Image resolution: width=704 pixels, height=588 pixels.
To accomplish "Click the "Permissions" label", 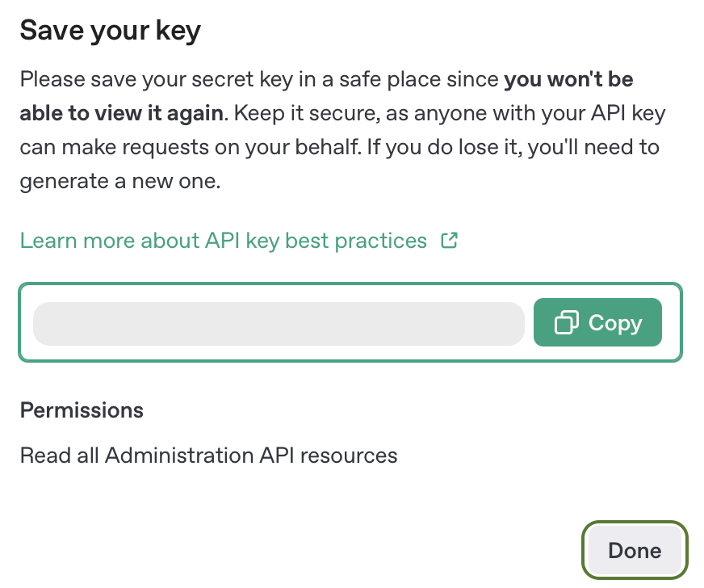I will coord(82,410).
